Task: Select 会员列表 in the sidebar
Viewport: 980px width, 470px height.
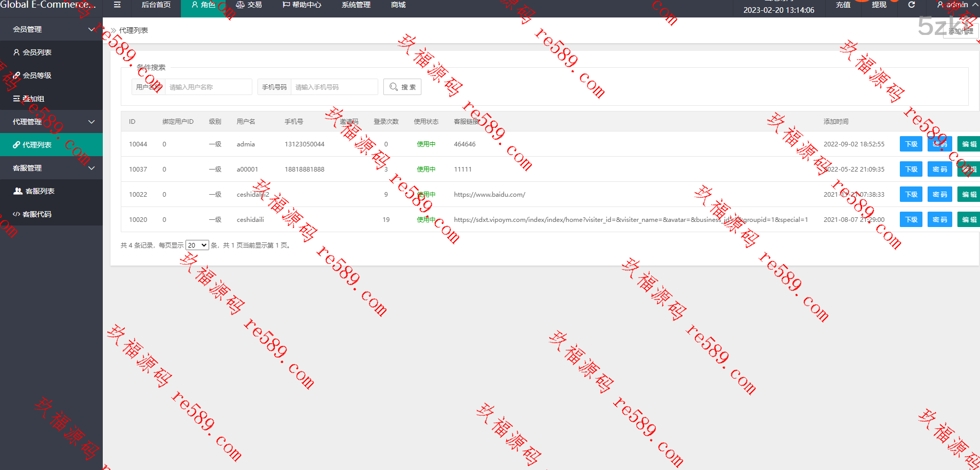Action: click(36, 52)
